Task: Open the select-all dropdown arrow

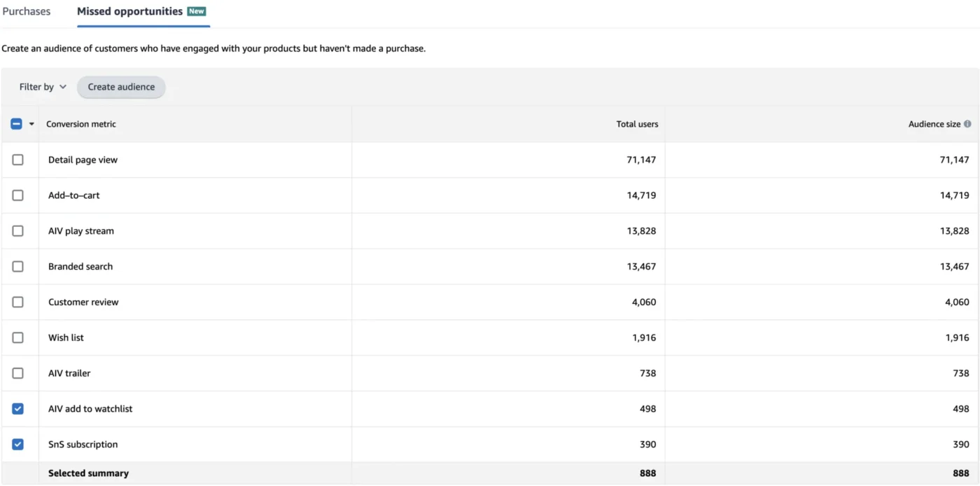Action: tap(31, 123)
